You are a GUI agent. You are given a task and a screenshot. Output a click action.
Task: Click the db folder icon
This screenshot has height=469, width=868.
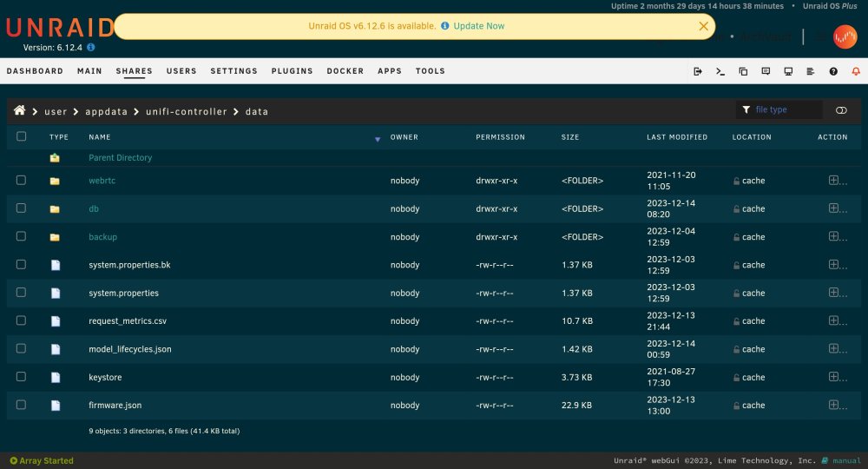click(55, 209)
